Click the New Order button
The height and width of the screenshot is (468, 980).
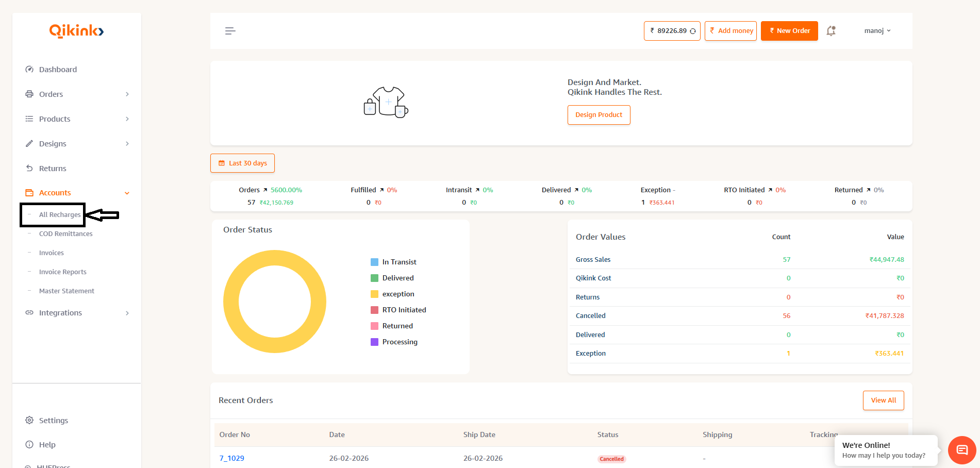[789, 31]
